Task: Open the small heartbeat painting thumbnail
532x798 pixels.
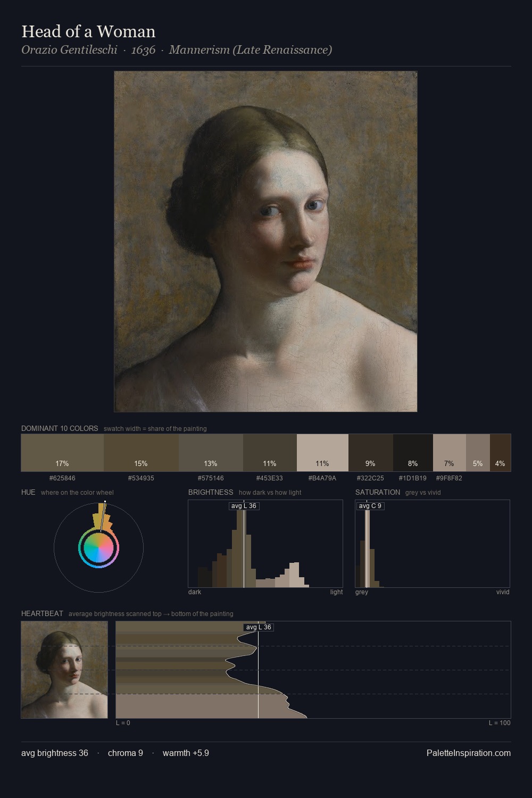Action: point(64,670)
